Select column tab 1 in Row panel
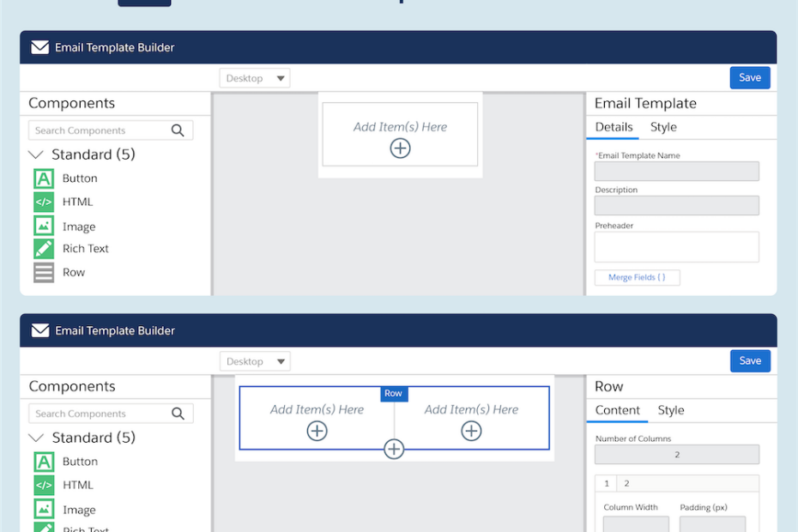Screen dimensions: 798x532 pos(606,483)
